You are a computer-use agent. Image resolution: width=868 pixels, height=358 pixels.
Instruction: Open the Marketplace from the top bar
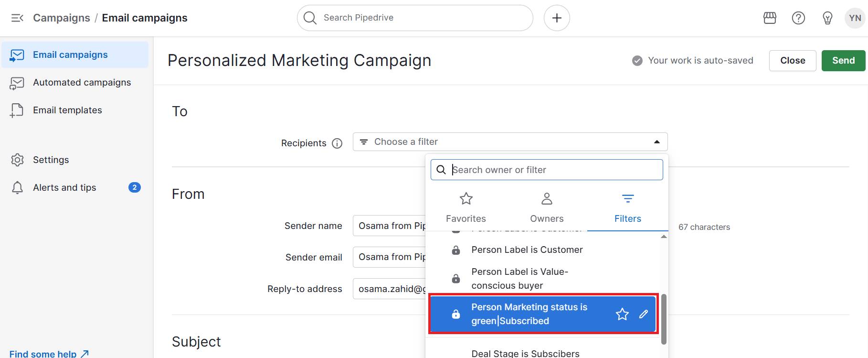click(770, 18)
